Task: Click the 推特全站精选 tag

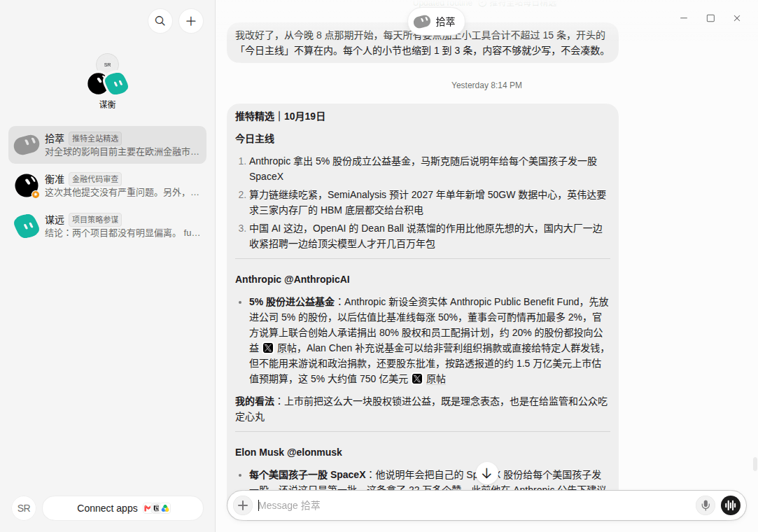Action: 95,139
